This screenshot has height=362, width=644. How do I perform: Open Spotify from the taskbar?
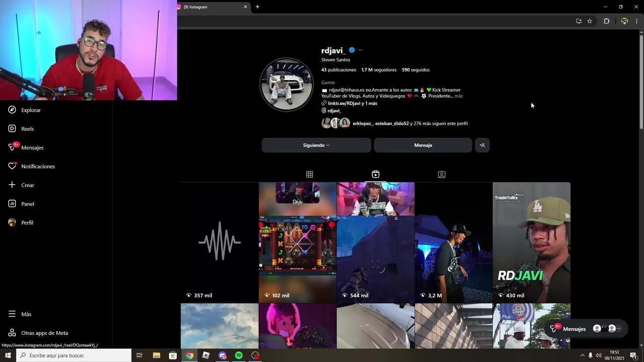point(239,355)
